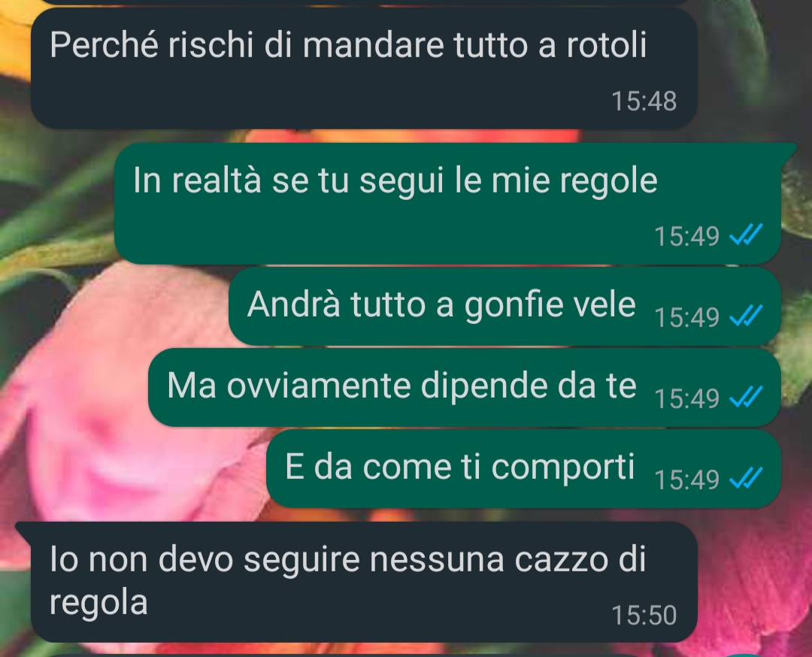Click the word 'regola' in the last message
Screen dimensions: 812x657
point(98,604)
